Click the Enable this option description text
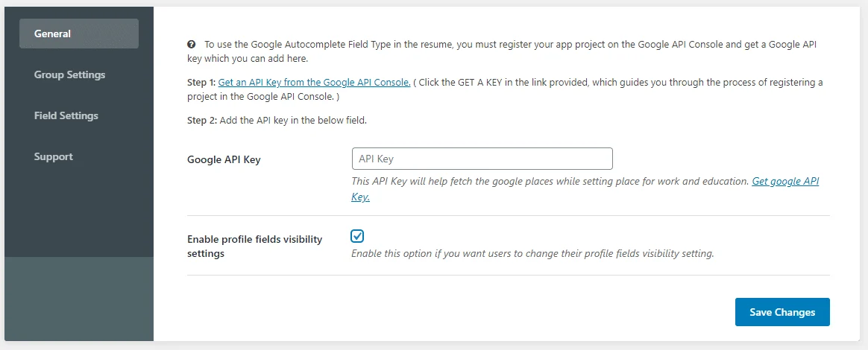This screenshot has height=350, width=868. tap(532, 255)
